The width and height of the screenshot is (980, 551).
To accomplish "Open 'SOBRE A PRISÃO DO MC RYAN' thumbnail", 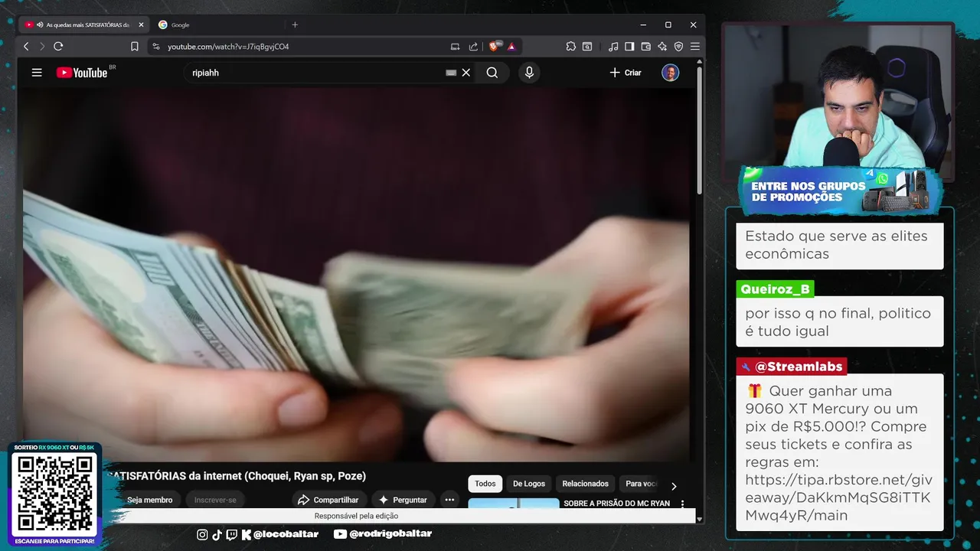I will tap(514, 504).
